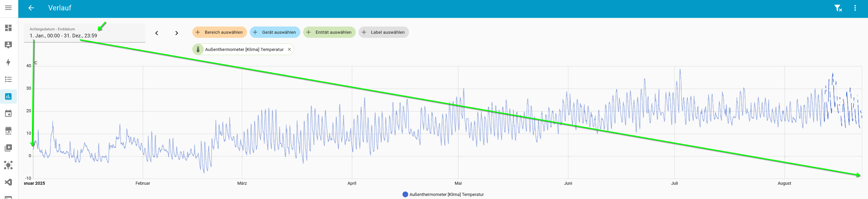This screenshot has width=868, height=199.
Task: Open the 'Gerät auswählen' picker
Action: [x=275, y=32]
